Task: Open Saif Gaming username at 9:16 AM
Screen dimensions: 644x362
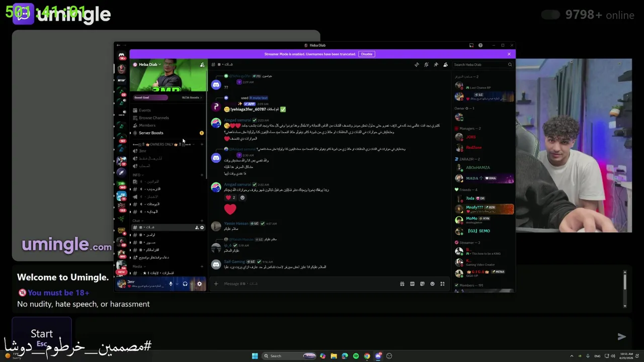Action: (234, 261)
